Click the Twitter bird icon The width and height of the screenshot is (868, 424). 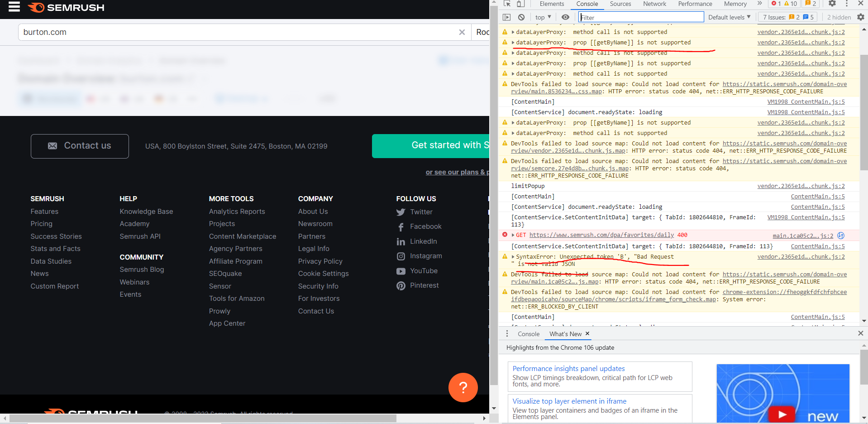pos(401,212)
